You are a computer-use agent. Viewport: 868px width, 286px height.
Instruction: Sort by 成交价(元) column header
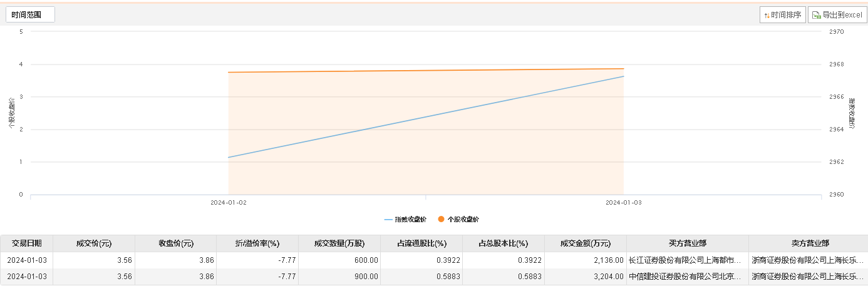(x=94, y=243)
